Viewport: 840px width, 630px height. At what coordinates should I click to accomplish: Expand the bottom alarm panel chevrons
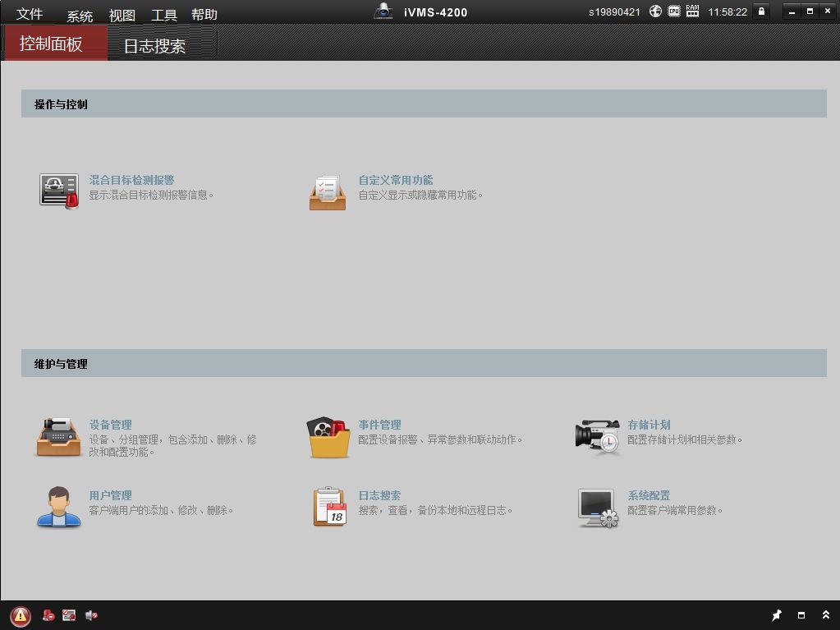tap(825, 615)
